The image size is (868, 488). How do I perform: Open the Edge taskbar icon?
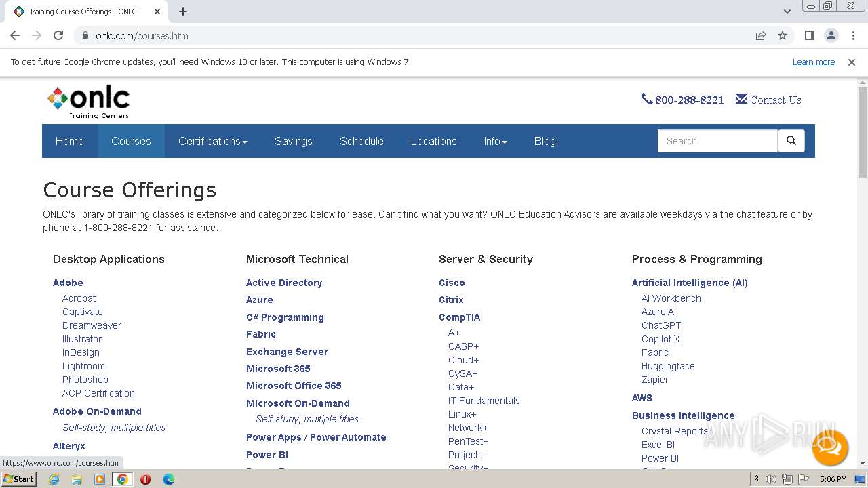pos(168,479)
